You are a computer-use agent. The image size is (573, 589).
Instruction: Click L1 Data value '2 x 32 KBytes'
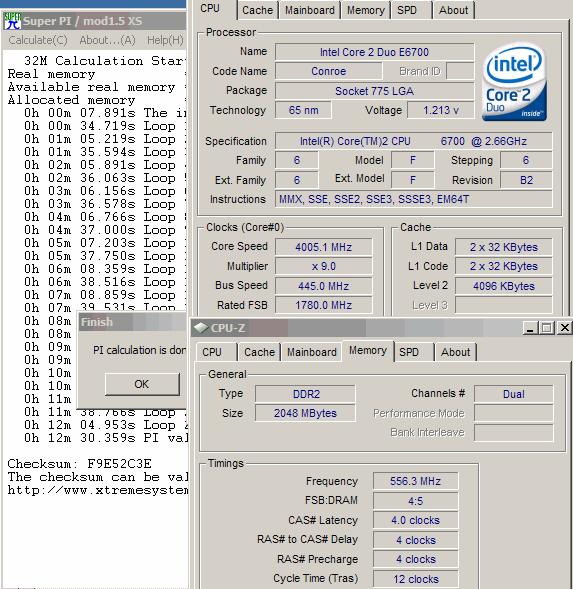coord(503,247)
